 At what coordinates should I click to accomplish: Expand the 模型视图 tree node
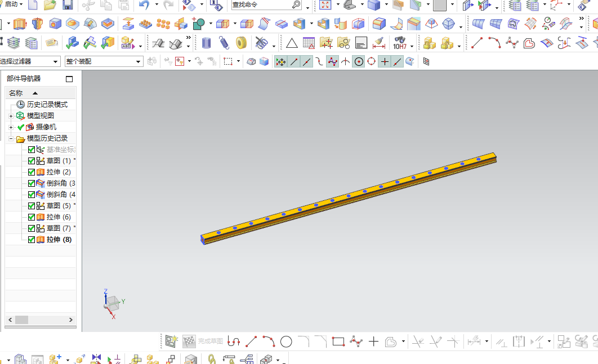pyautogui.click(x=11, y=116)
